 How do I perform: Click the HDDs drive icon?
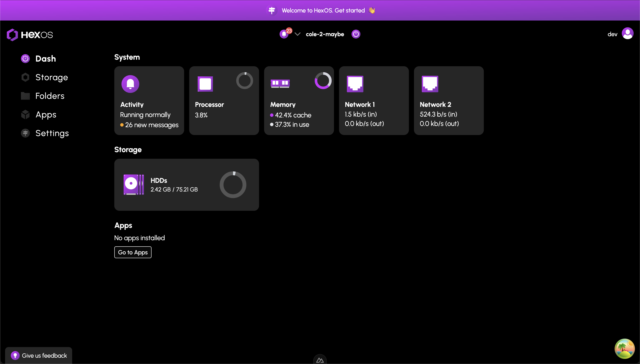coord(134,185)
